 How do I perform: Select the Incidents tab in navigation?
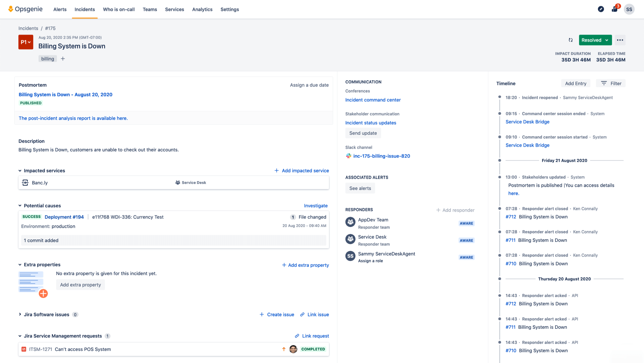[x=85, y=9]
